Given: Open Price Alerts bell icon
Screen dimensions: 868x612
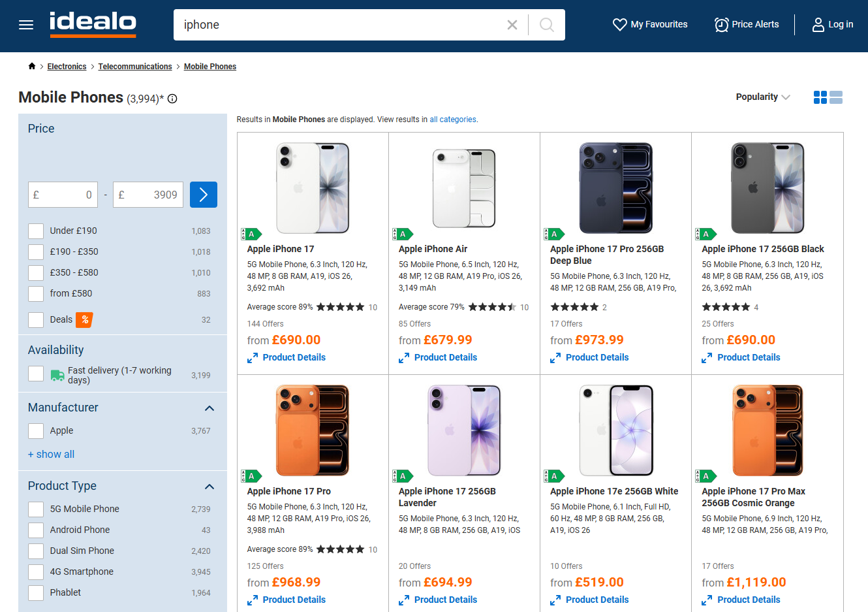Looking at the screenshot, I should [721, 25].
